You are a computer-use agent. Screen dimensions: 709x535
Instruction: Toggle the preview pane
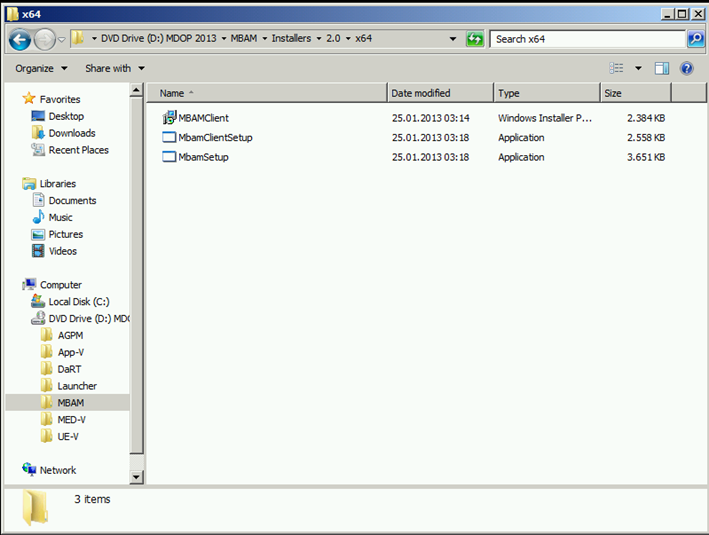662,68
